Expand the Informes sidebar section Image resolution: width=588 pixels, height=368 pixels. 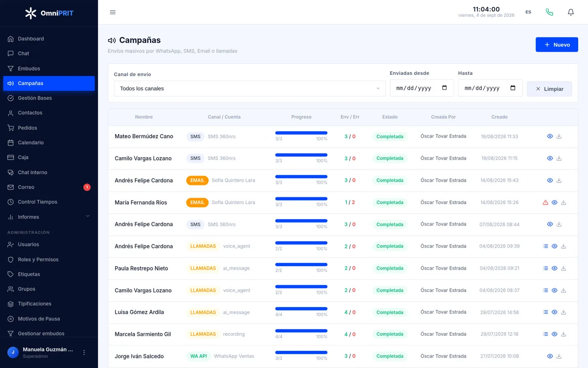click(x=49, y=217)
